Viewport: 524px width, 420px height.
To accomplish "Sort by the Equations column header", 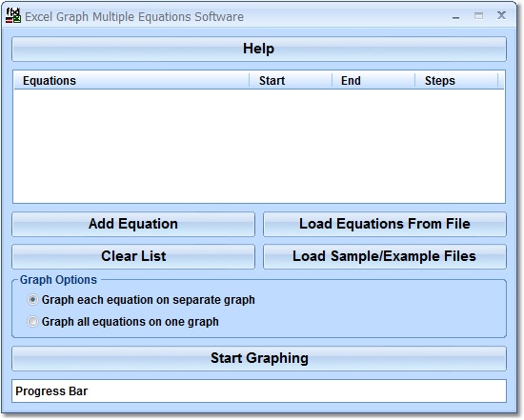I will pos(131,81).
